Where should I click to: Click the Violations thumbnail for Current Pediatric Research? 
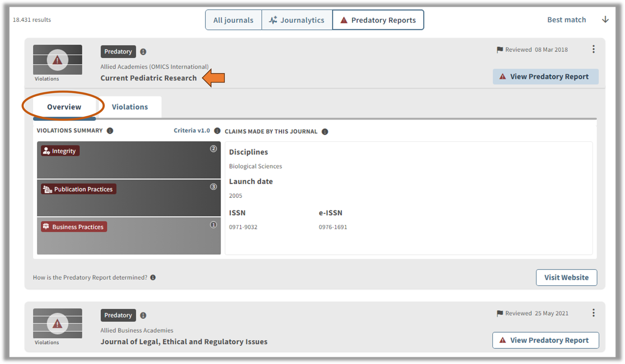58,60
